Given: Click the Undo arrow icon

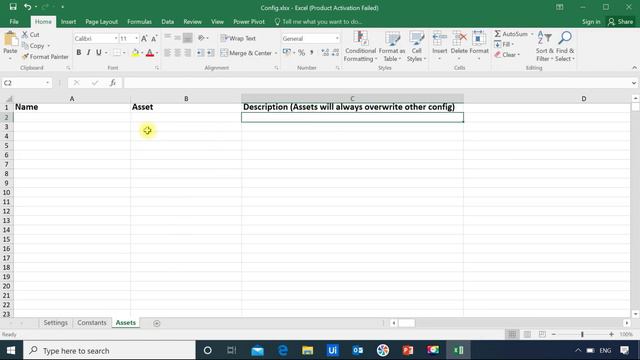Looking at the screenshot, I should (x=27, y=7).
